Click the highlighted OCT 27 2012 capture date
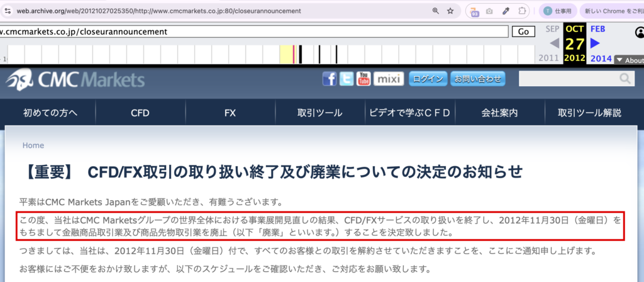This screenshot has height=282, width=644. (x=575, y=43)
